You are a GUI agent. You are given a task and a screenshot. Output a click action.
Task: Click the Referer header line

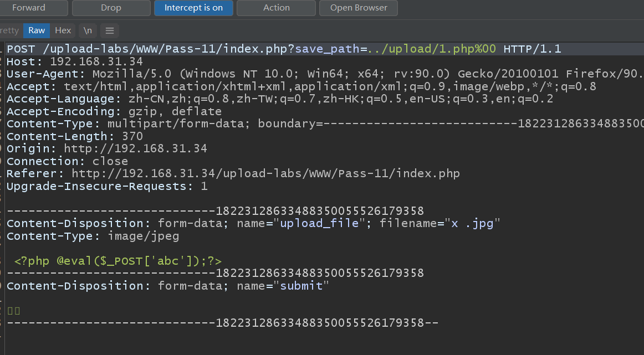[233, 173]
